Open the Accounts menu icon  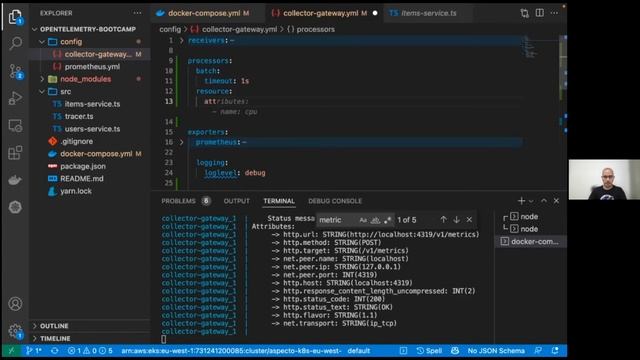pos(15,304)
